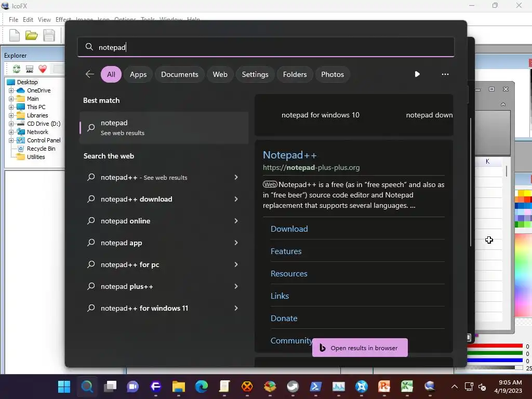Click the orange X circle taskbar icon
This screenshot has width=532, height=399.
[x=247, y=387]
